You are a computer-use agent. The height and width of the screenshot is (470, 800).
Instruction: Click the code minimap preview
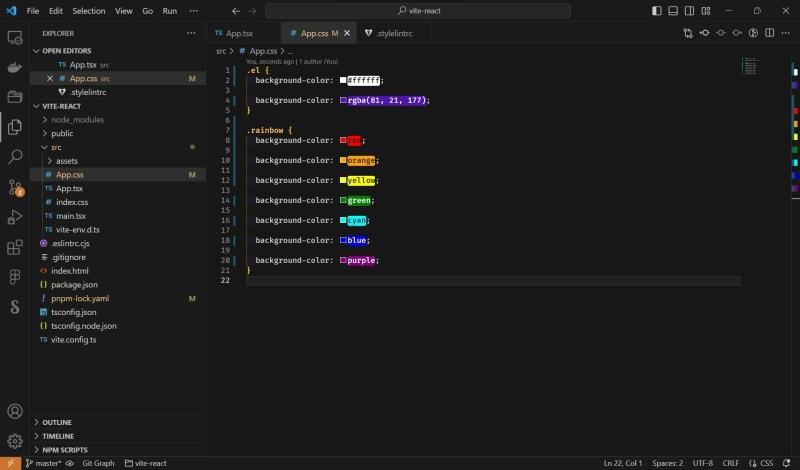pyautogui.click(x=750, y=66)
